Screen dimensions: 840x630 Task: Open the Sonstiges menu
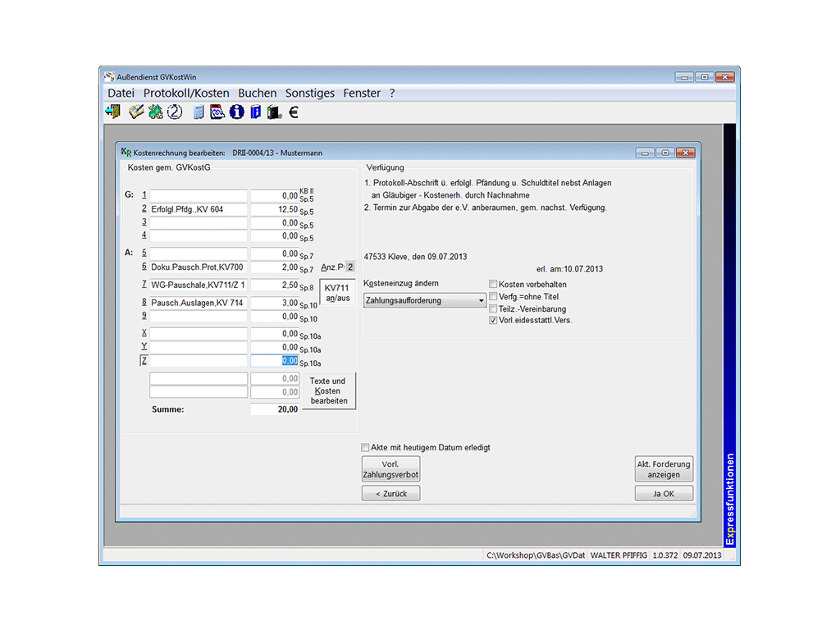310,94
